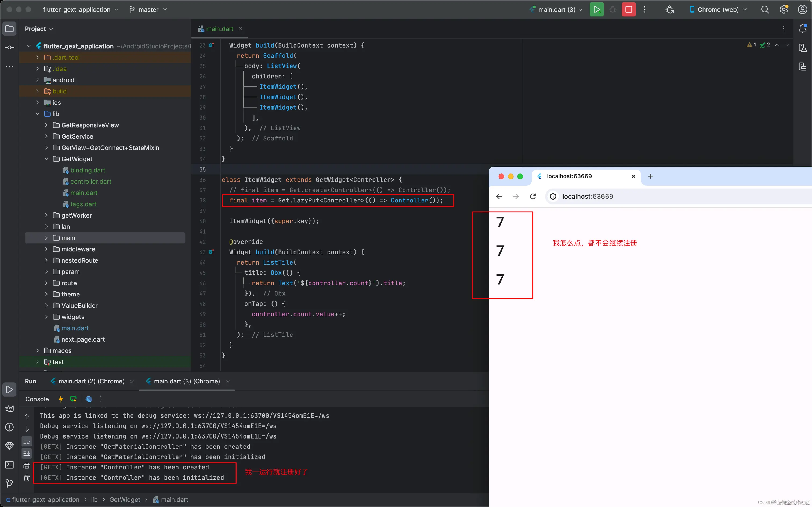
Task: Click GetWidget in bottom breadcrumb
Action: 125,500
